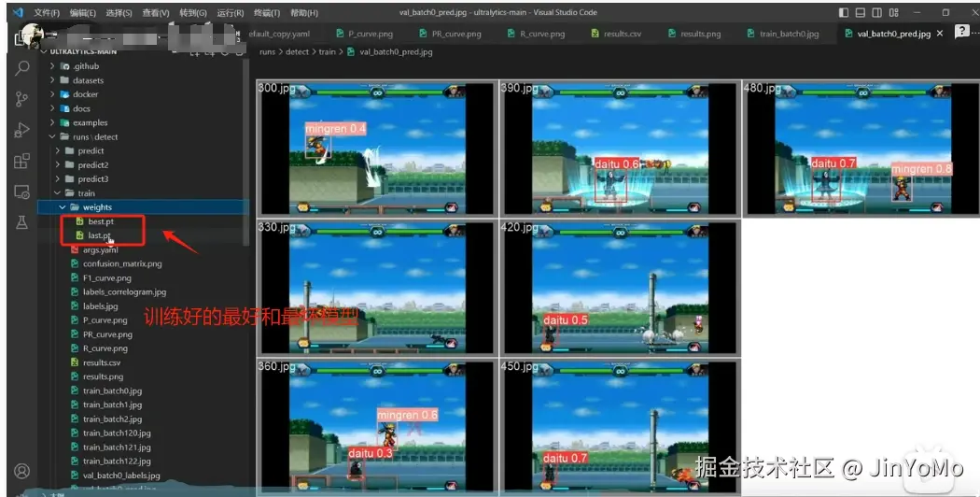The image size is (980, 497).
Task: Open the 终端(T) menu
Action: click(x=267, y=12)
